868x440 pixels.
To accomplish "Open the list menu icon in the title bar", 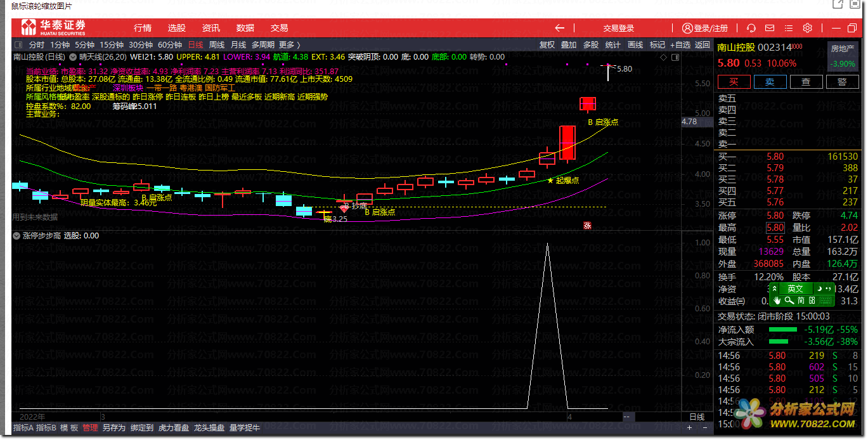I will (788, 28).
